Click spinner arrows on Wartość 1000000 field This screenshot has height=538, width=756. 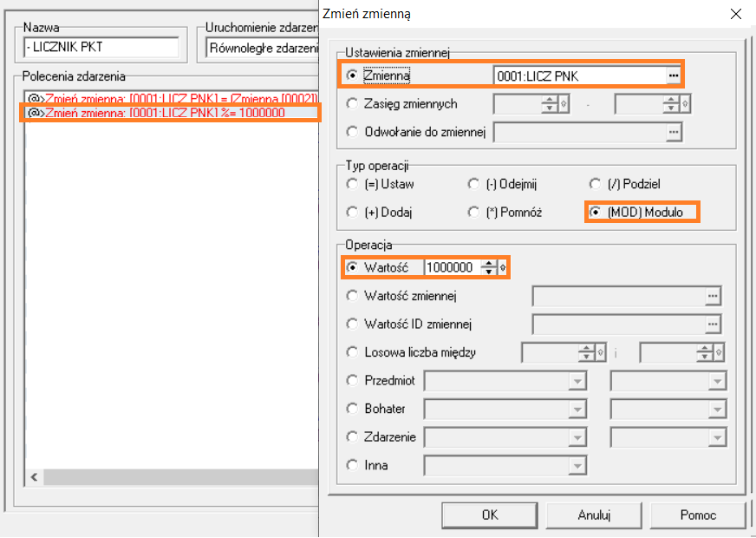[x=489, y=268]
